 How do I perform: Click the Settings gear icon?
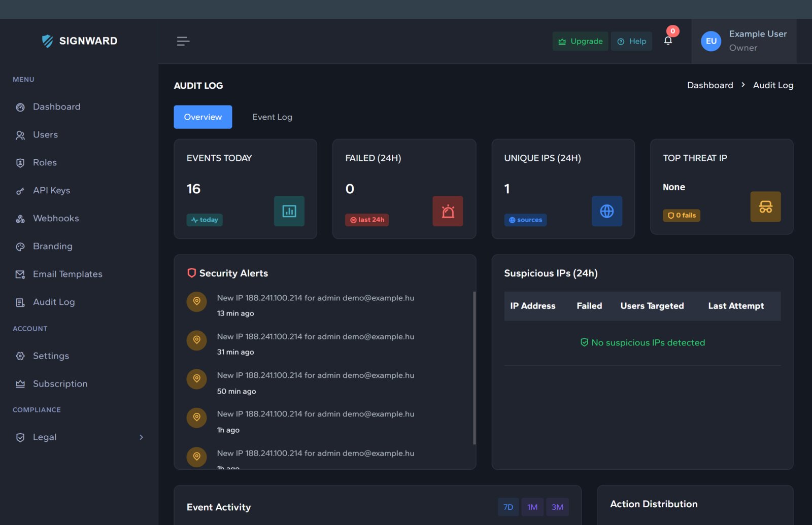[20, 356]
